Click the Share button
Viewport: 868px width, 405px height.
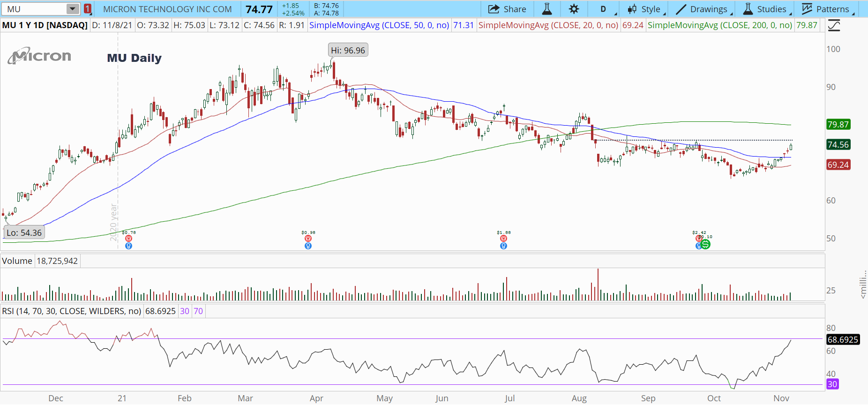[507, 9]
